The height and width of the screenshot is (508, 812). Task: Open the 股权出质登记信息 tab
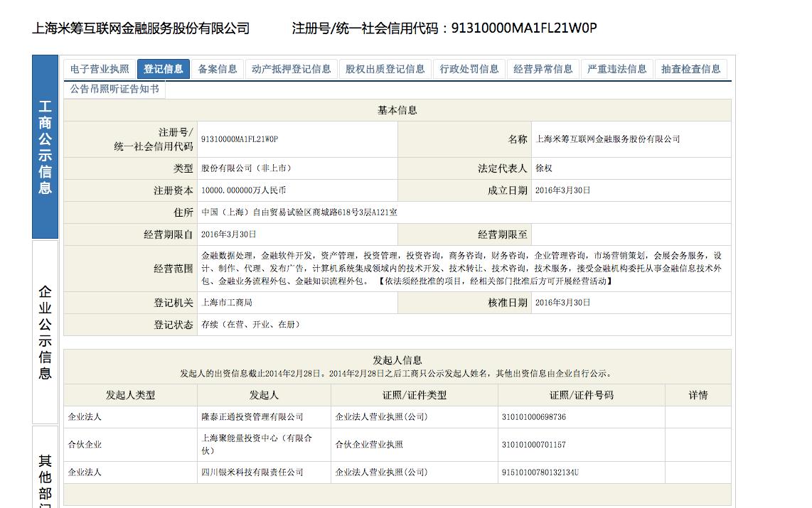point(385,69)
